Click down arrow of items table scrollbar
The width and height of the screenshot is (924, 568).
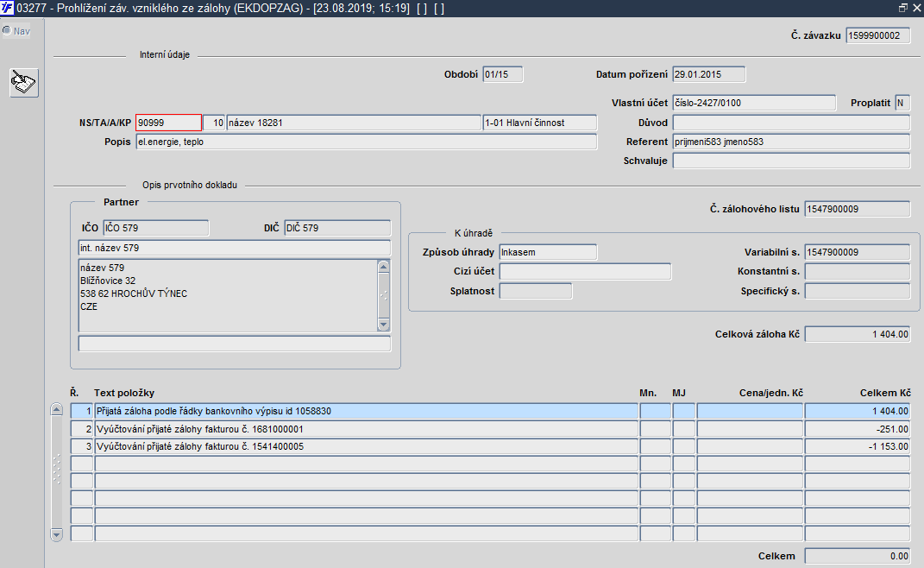(57, 535)
